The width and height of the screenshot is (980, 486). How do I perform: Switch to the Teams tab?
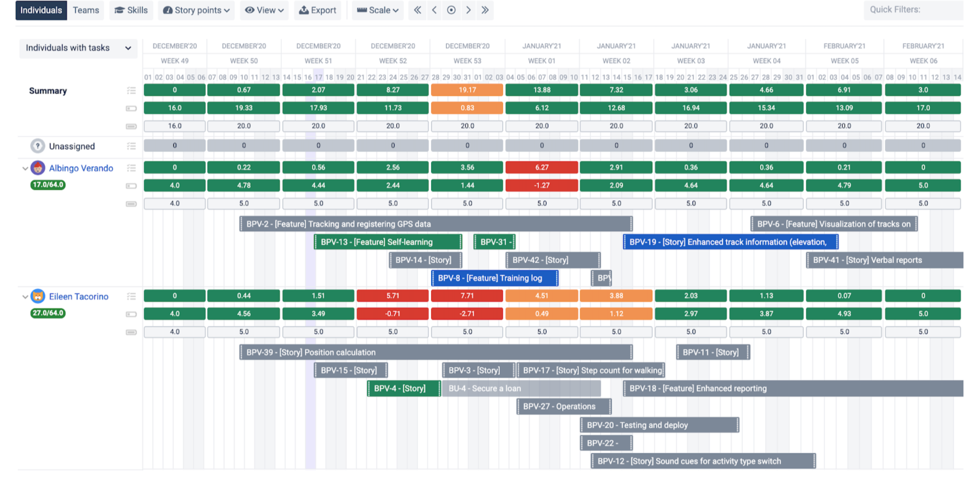(x=85, y=10)
